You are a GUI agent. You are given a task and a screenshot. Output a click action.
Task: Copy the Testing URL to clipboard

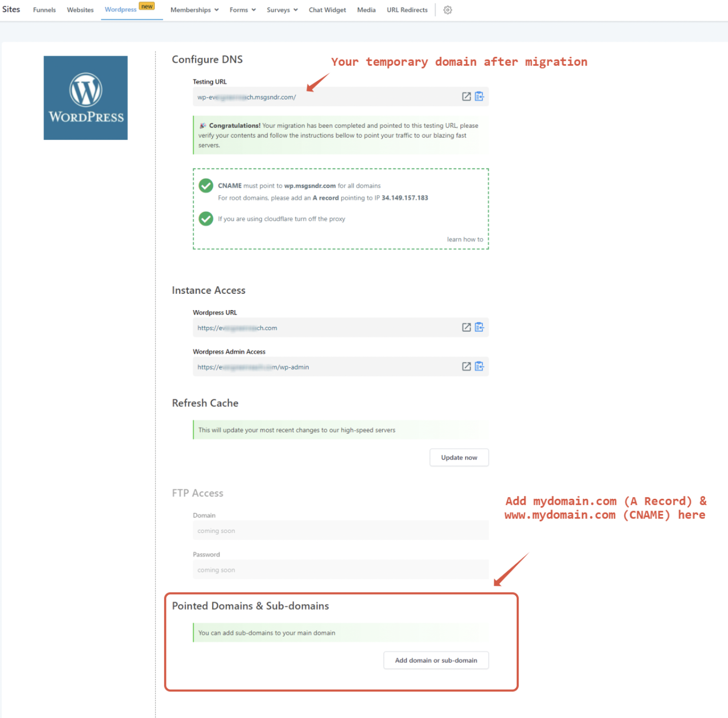pos(479,96)
